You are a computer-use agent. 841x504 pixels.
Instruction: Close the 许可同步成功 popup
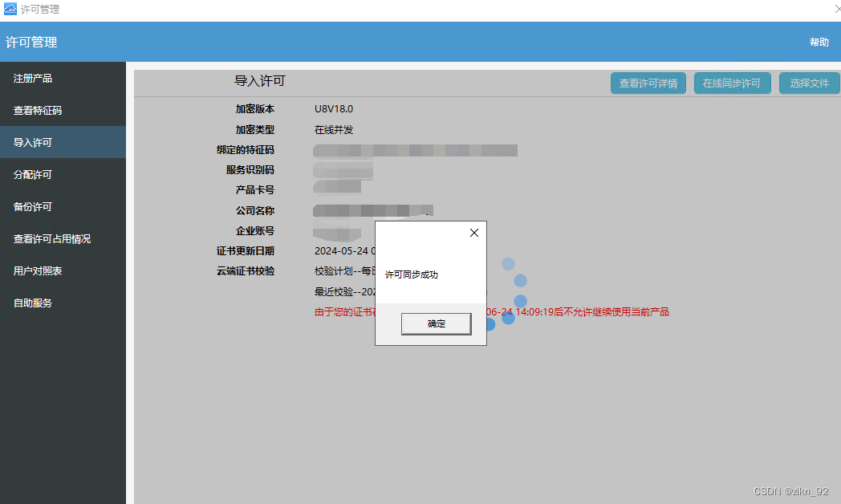(473, 232)
